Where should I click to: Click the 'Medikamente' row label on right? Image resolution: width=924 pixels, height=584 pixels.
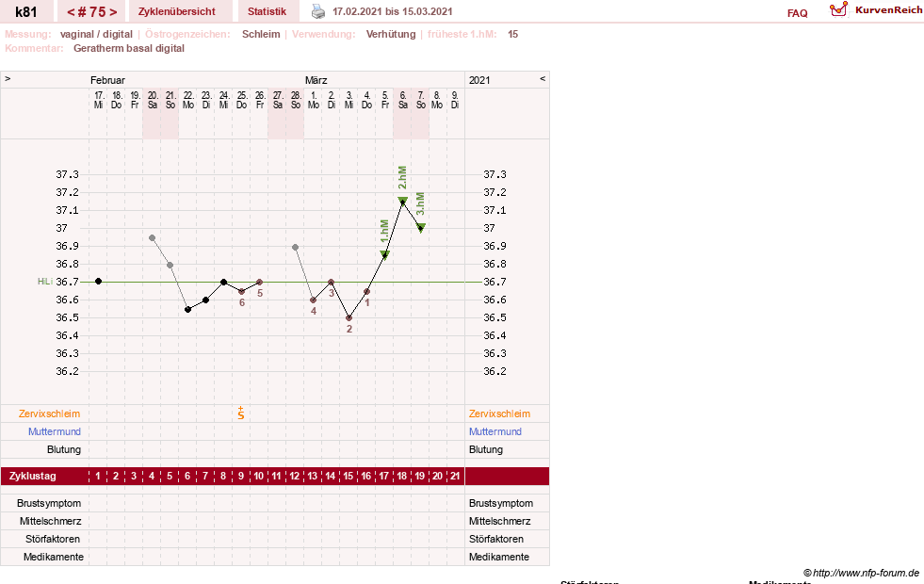pos(499,557)
